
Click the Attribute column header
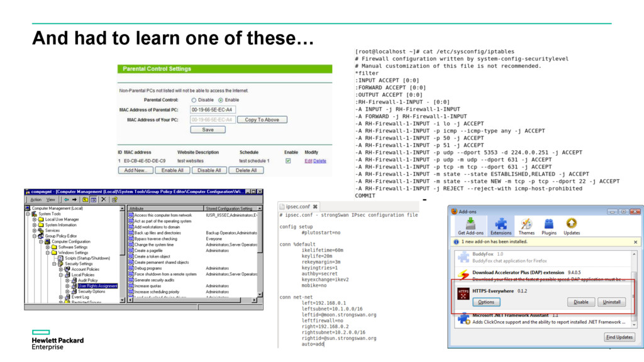pyautogui.click(x=165, y=209)
